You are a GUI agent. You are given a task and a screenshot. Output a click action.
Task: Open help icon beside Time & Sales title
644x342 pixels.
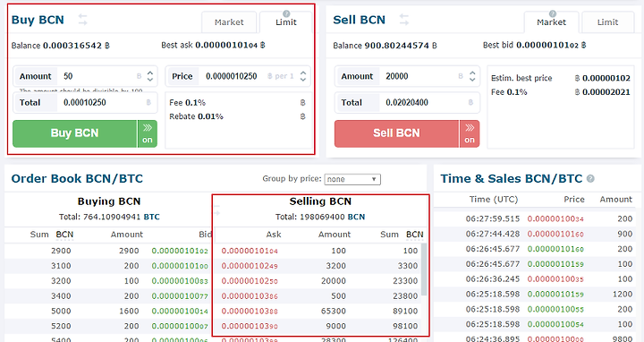(590, 179)
